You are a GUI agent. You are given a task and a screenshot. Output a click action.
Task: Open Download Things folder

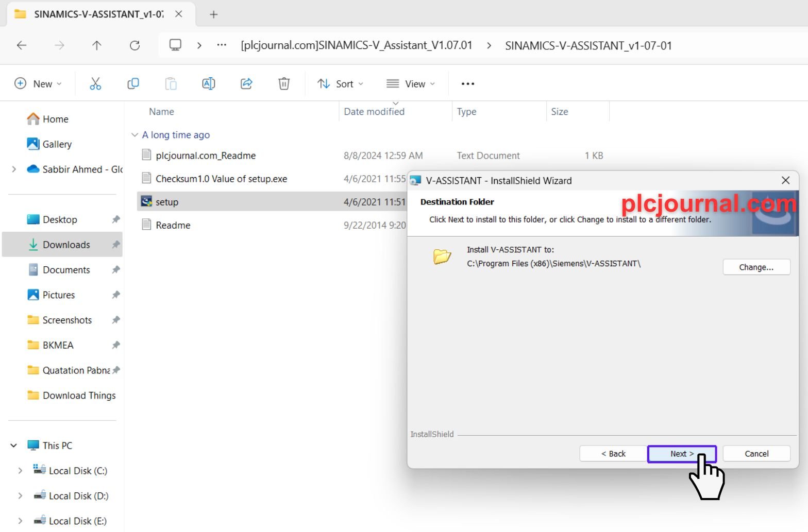(71, 395)
